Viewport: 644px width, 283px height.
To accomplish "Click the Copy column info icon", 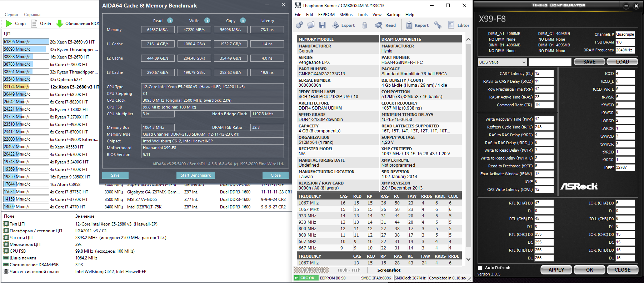I will (243, 20).
